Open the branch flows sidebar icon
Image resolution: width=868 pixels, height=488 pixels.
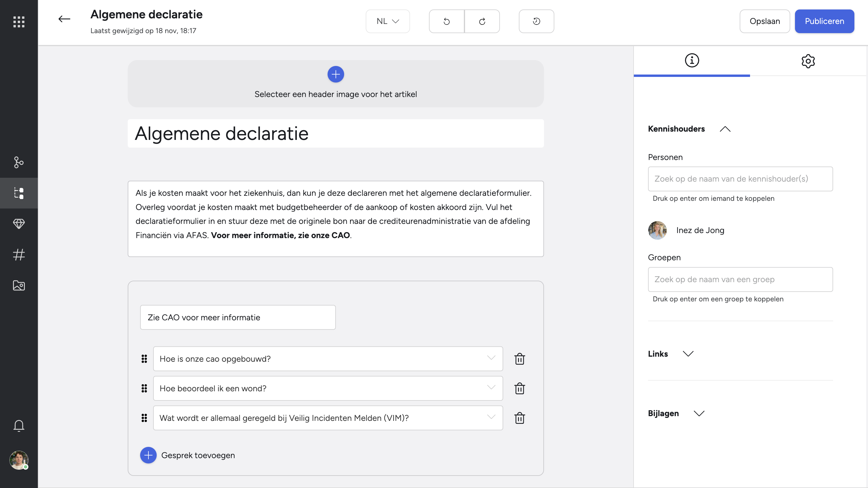pyautogui.click(x=19, y=162)
